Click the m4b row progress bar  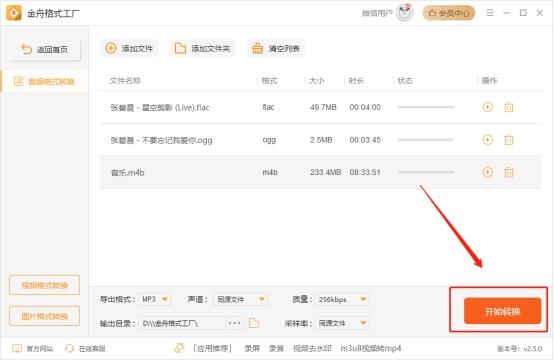click(x=426, y=172)
